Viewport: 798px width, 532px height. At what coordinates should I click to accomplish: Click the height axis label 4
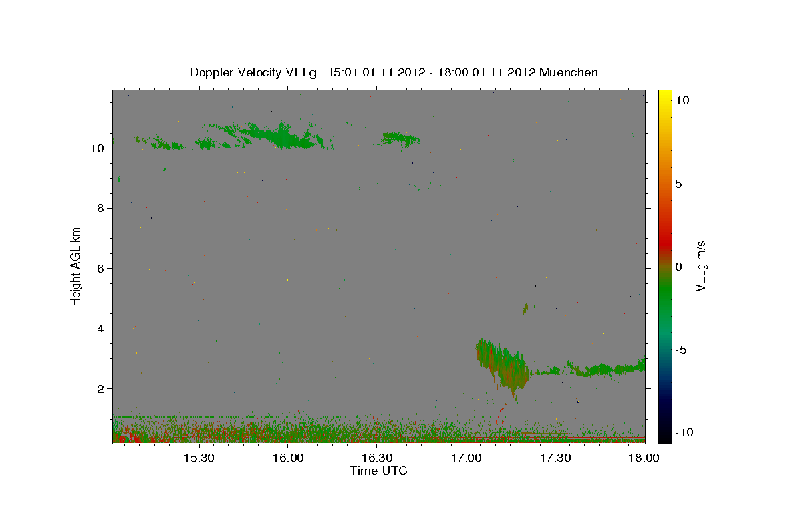(102, 329)
